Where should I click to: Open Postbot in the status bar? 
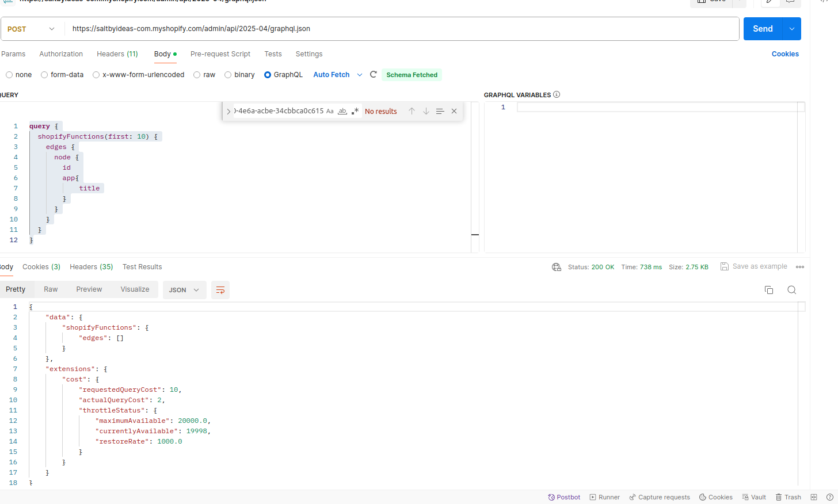564,497
